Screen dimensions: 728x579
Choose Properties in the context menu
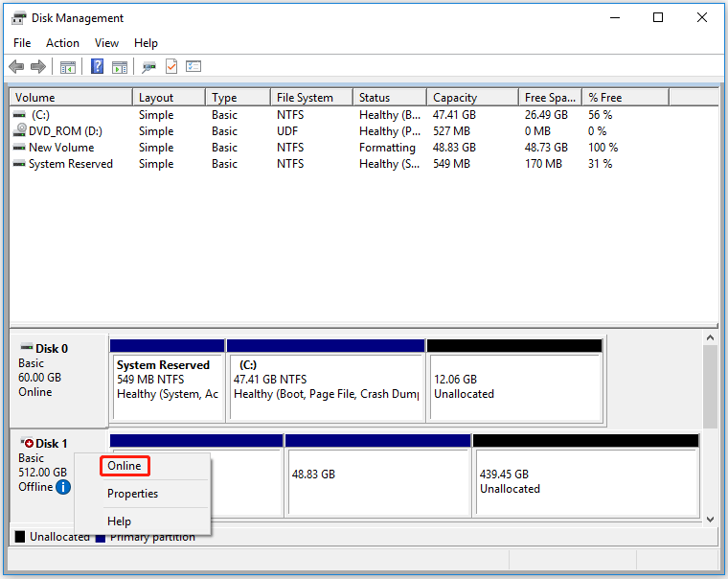point(132,494)
